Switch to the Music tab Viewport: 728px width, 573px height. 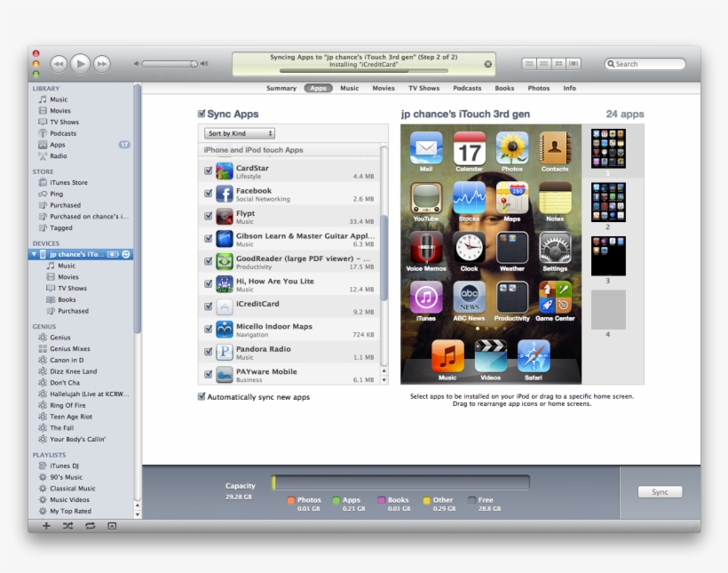pyautogui.click(x=349, y=88)
